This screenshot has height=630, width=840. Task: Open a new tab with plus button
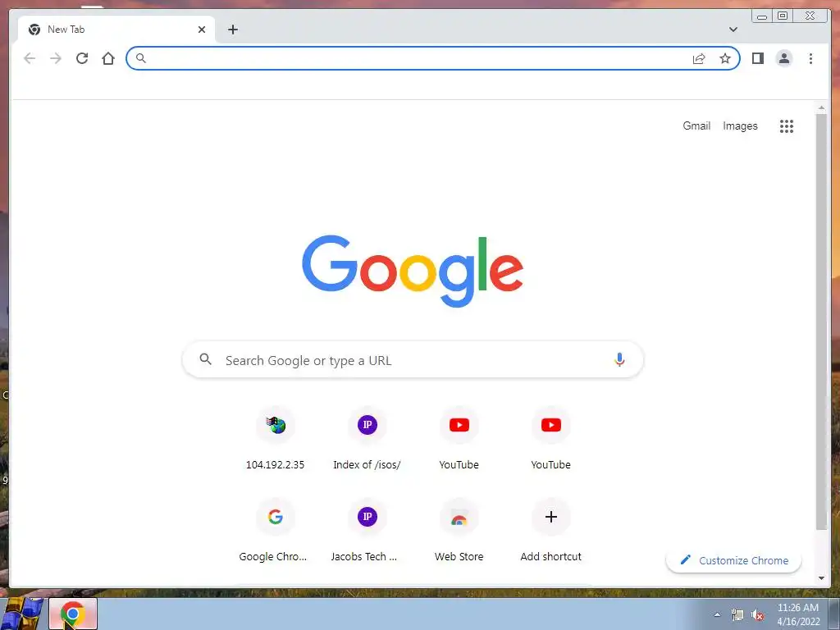[x=232, y=30]
